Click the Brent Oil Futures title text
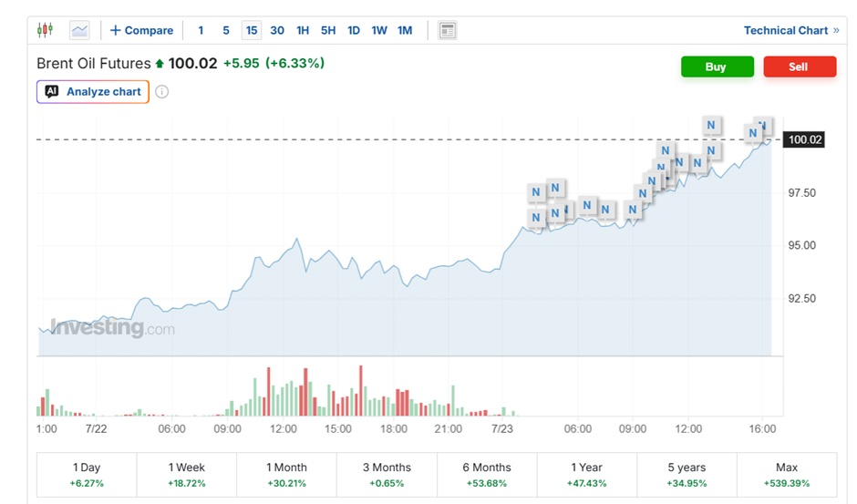 point(94,64)
